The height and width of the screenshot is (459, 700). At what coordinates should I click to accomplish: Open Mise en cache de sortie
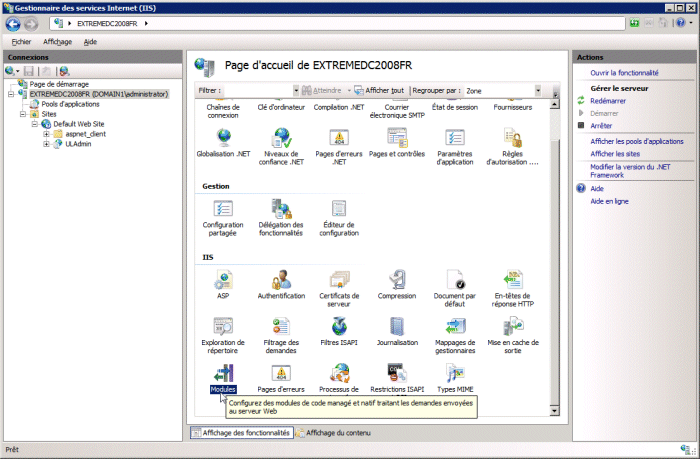[513, 335]
